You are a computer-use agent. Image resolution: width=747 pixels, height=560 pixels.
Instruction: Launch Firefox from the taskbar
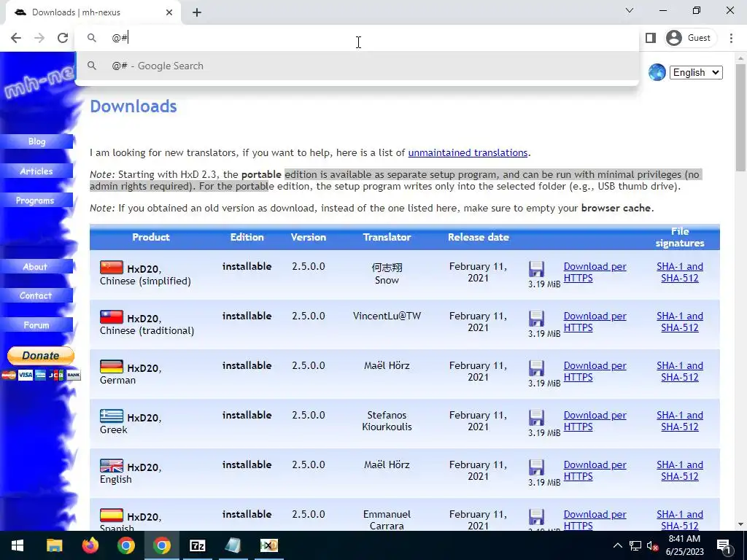coord(90,545)
